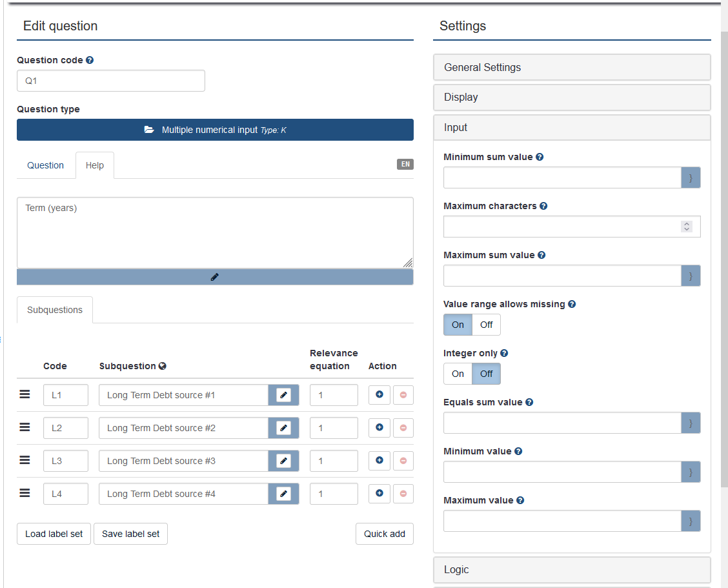The image size is (728, 588).
Task: Click the Load label set button
Action: click(54, 534)
